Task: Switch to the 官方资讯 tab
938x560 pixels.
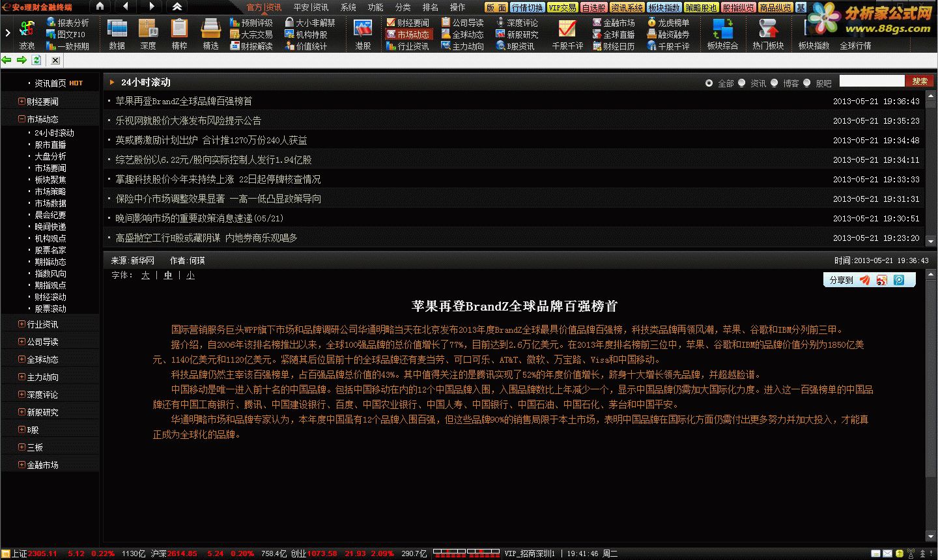Action: click(264, 7)
